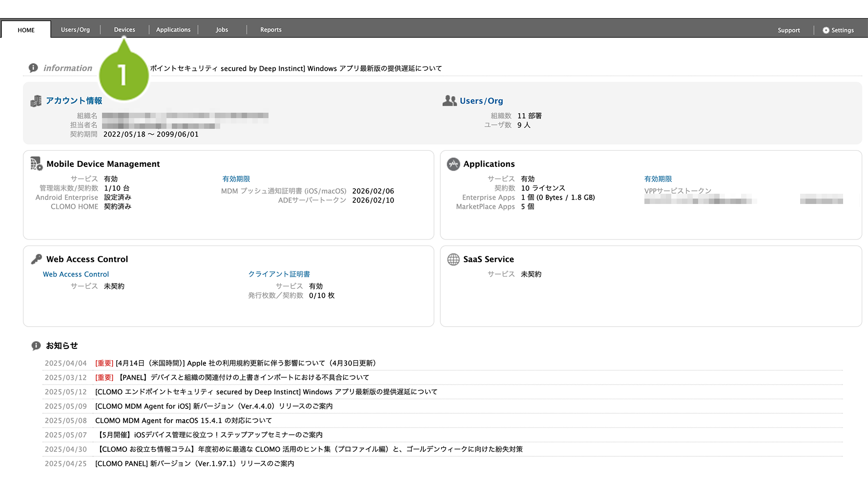Click the CLOMO HOME 契約済み status
This screenshot has height=488, width=868.
pyautogui.click(x=117, y=207)
